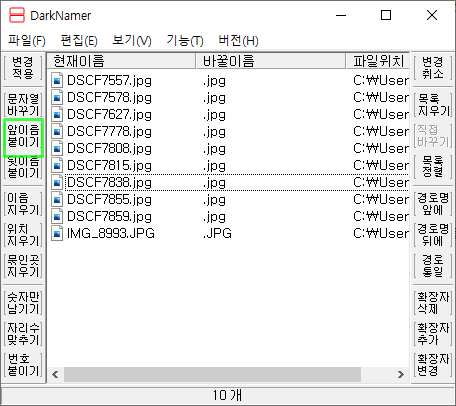
Task: Open the 기능(T) menu
Action: click(185, 41)
